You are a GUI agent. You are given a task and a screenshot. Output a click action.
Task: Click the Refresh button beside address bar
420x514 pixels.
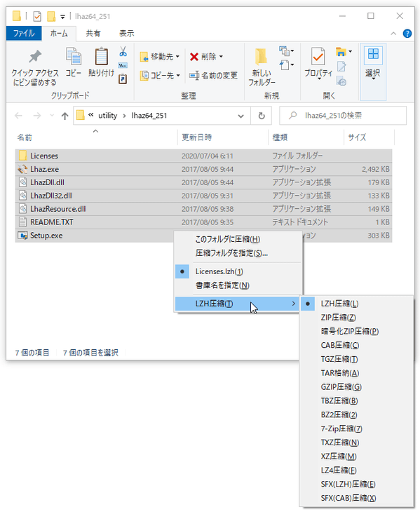262,116
